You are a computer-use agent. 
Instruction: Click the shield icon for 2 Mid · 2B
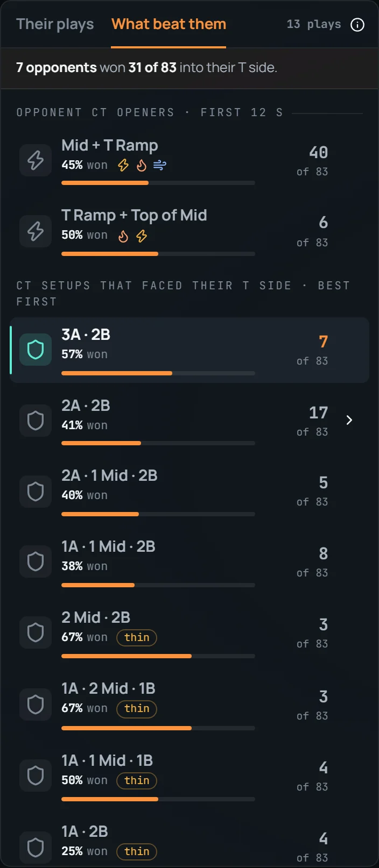pyautogui.click(x=36, y=632)
